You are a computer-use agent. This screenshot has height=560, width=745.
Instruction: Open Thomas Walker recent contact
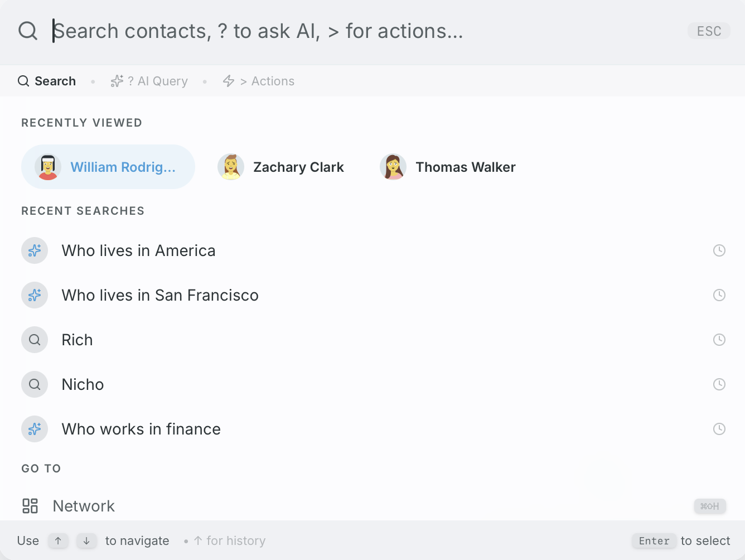[448, 167]
